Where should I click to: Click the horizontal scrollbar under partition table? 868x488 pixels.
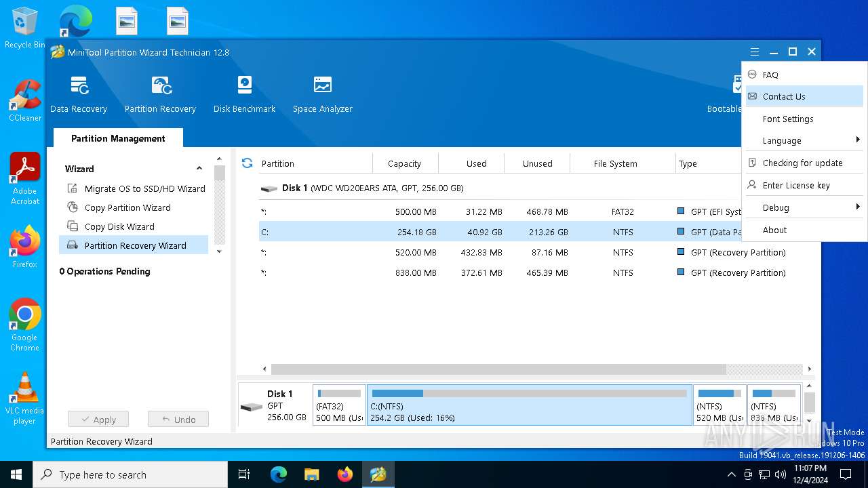tap(498, 369)
